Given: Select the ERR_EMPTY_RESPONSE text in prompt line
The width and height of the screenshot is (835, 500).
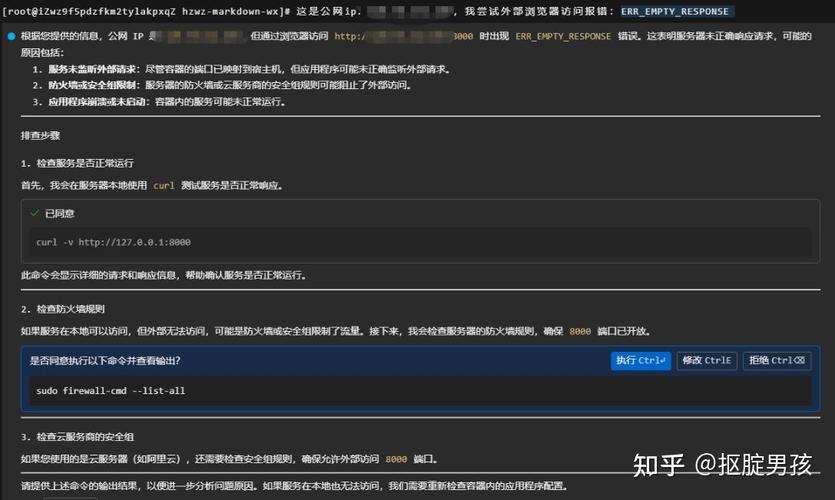Looking at the screenshot, I should tap(675, 11).
